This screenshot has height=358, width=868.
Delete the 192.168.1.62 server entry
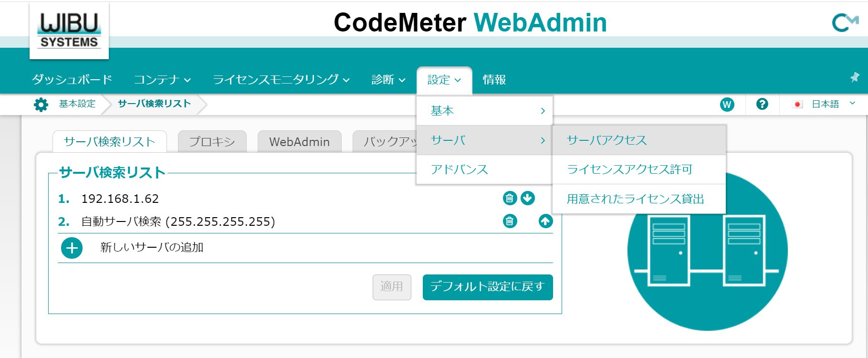[510, 198]
